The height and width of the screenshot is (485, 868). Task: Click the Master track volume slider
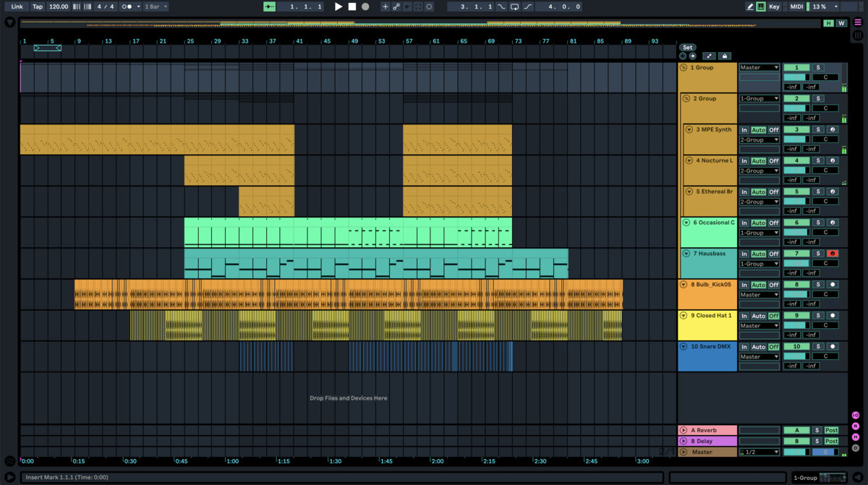[796, 452]
